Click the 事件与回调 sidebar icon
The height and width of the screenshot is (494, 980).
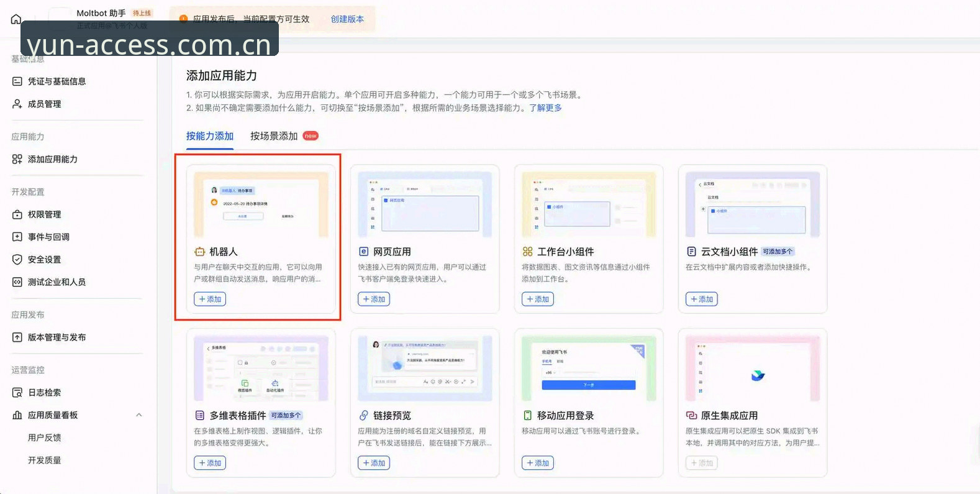point(17,237)
